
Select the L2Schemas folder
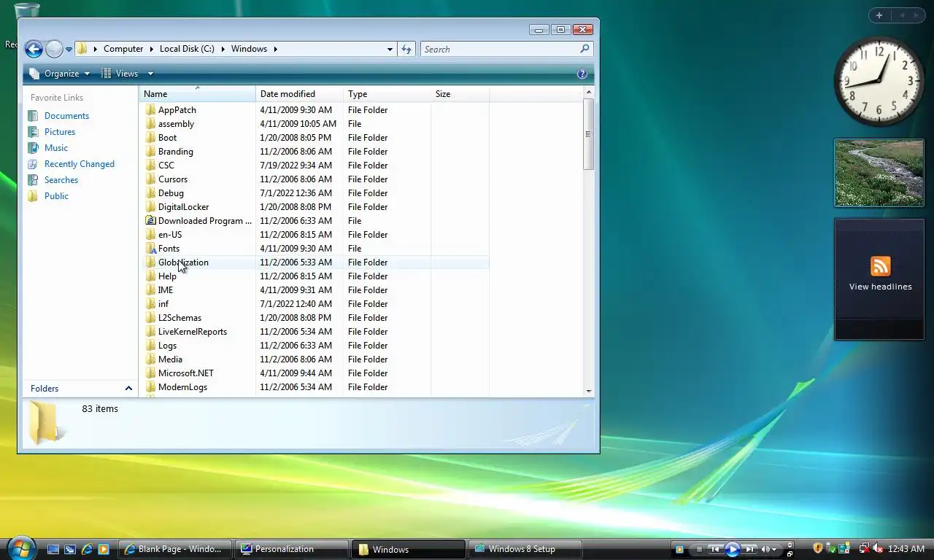180,318
